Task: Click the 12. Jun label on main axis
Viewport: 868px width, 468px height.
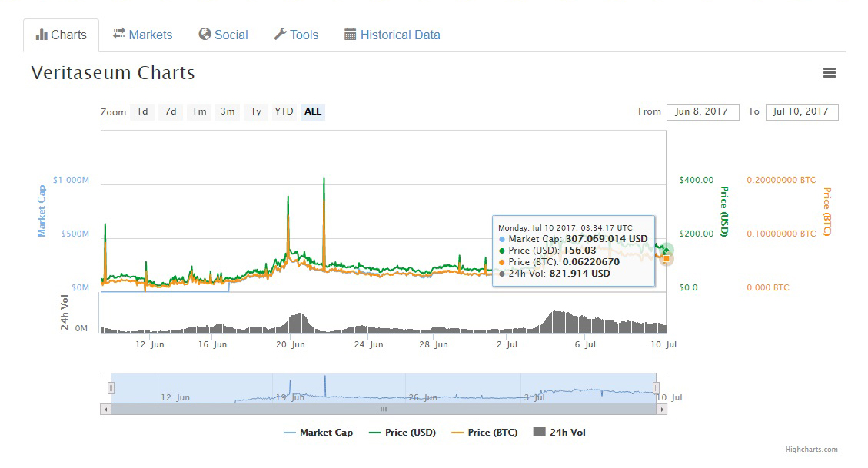Action: 150,344
